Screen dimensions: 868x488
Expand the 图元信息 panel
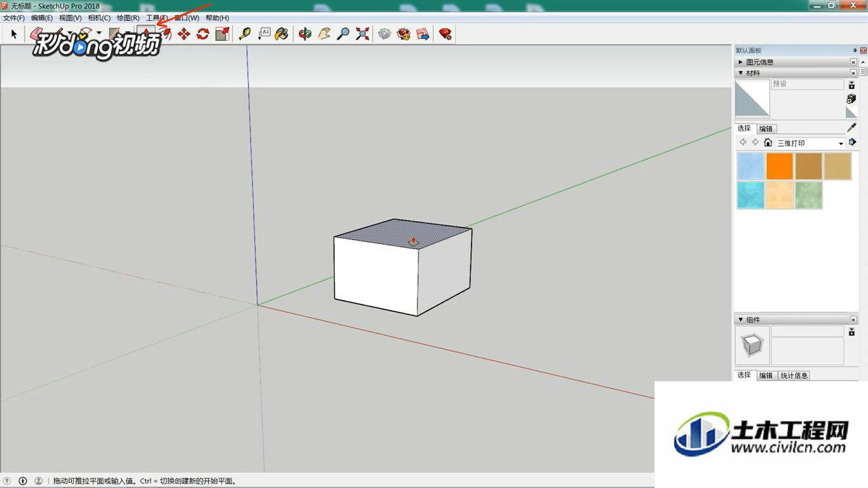pos(740,62)
